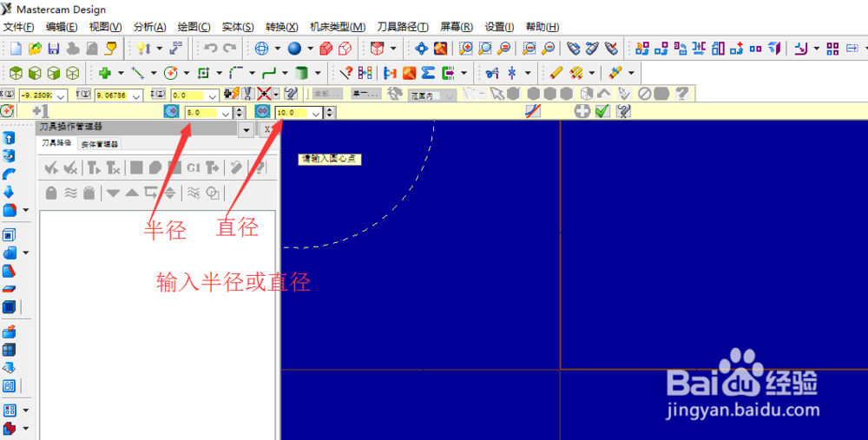Toggle the Z coordinate lock button

(160, 95)
